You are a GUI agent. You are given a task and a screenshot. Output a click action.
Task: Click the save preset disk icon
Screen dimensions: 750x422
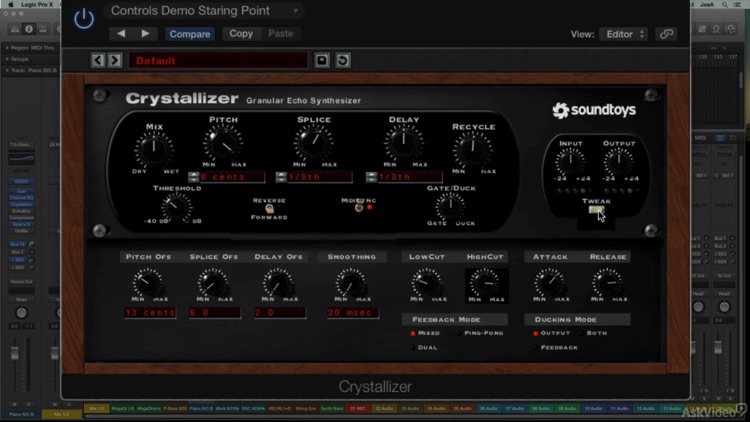click(322, 60)
